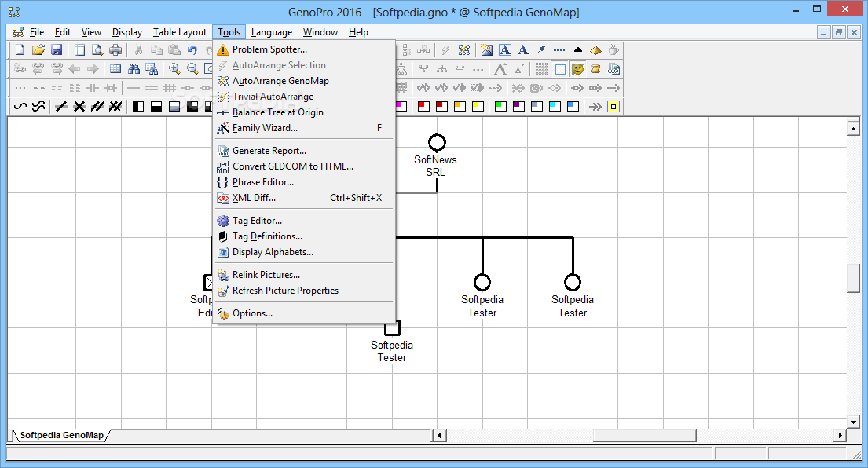Undo with the blue curved arrow icon
The width and height of the screenshot is (868, 468).
click(x=192, y=49)
